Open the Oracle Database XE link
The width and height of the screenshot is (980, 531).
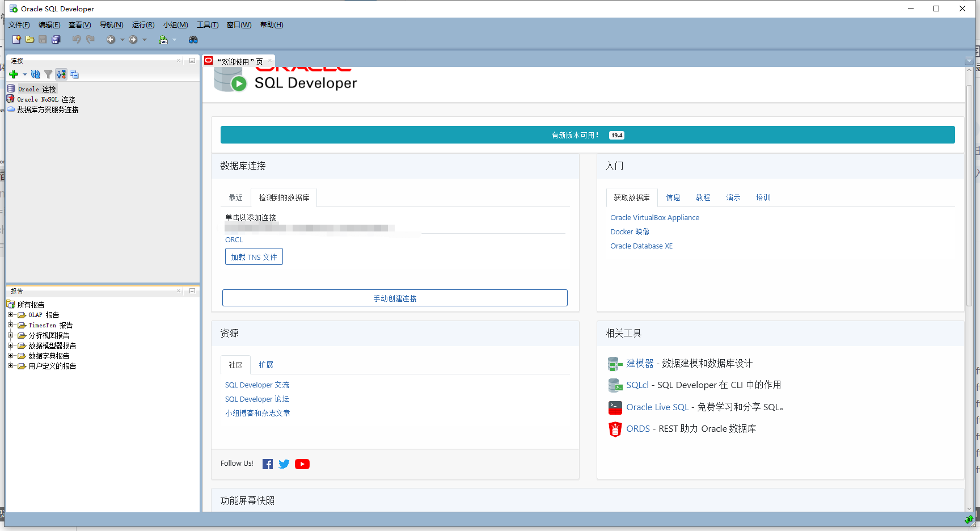pos(641,246)
